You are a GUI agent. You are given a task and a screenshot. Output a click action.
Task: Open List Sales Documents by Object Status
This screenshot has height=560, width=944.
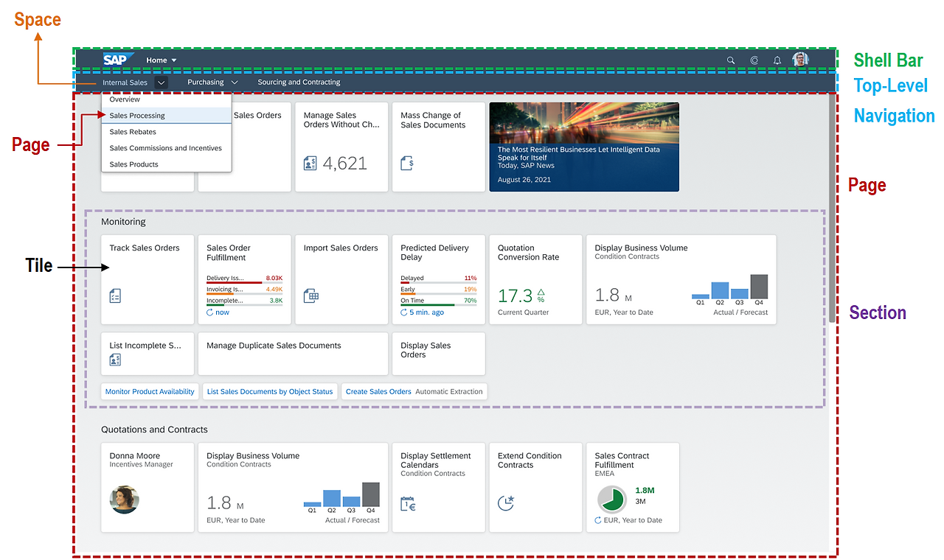[x=270, y=391]
